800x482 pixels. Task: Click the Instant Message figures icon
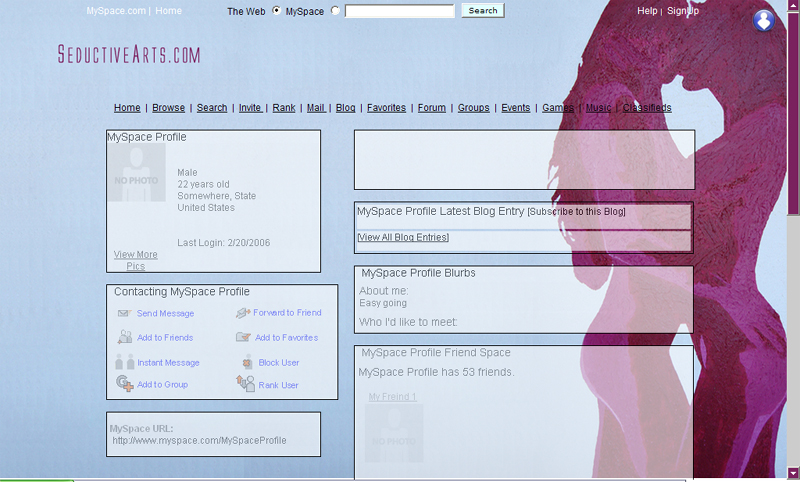point(124,362)
